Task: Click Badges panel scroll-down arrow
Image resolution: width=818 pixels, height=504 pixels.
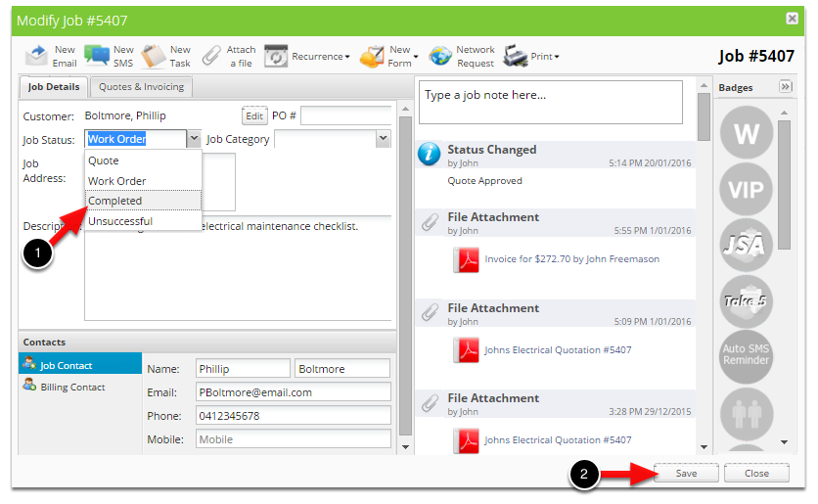Action: click(784, 442)
